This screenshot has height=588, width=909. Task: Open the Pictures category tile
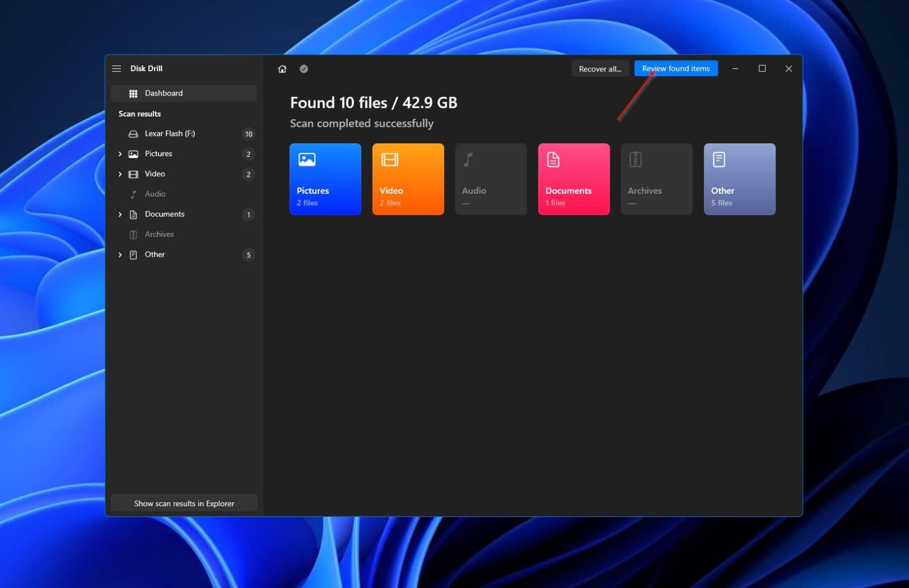click(325, 179)
